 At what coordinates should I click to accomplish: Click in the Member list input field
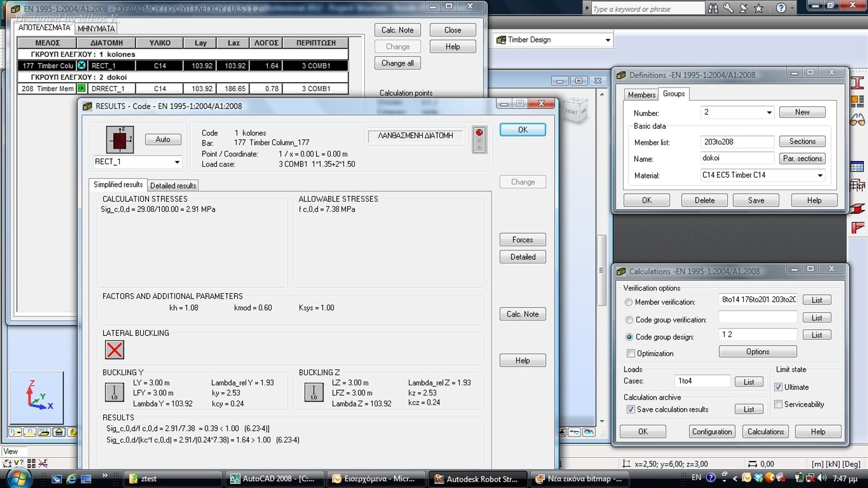[x=737, y=142]
